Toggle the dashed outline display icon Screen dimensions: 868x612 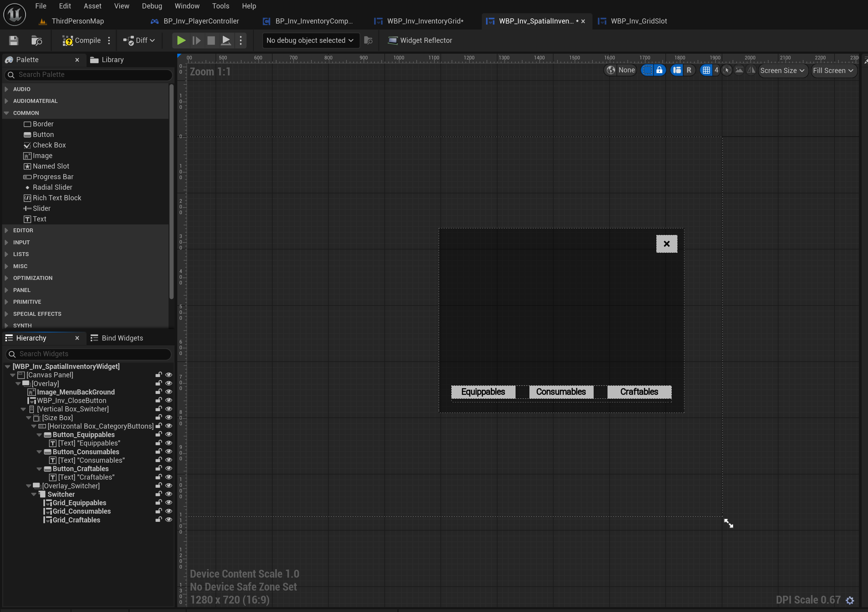coord(647,70)
